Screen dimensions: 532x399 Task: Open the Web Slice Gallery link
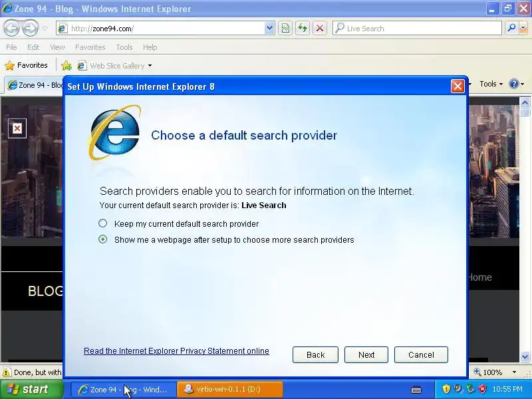click(x=111, y=65)
